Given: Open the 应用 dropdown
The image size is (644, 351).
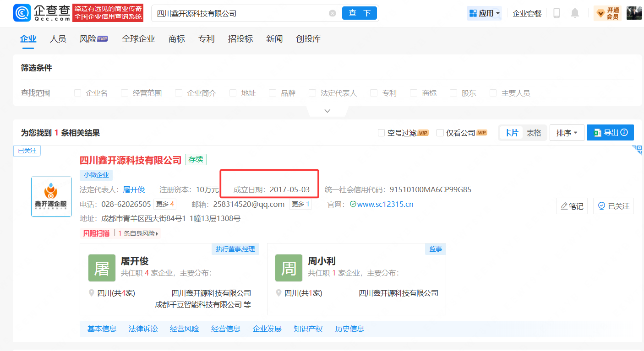Looking at the screenshot, I should point(484,13).
